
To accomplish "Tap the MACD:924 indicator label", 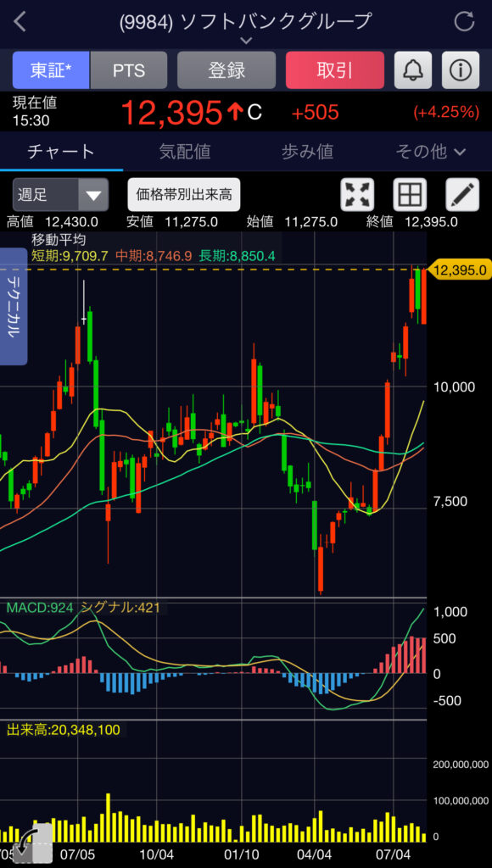I will tap(40, 608).
